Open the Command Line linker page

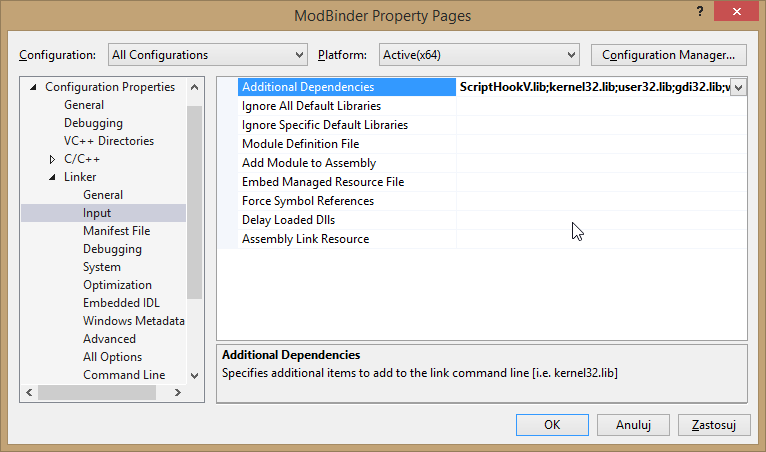124,375
